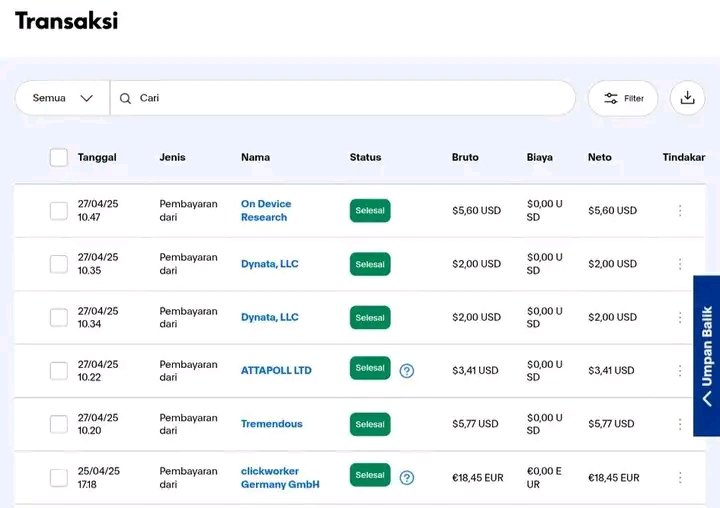Open clickworker Germany GmbH link
720x508 pixels.
[280, 478]
